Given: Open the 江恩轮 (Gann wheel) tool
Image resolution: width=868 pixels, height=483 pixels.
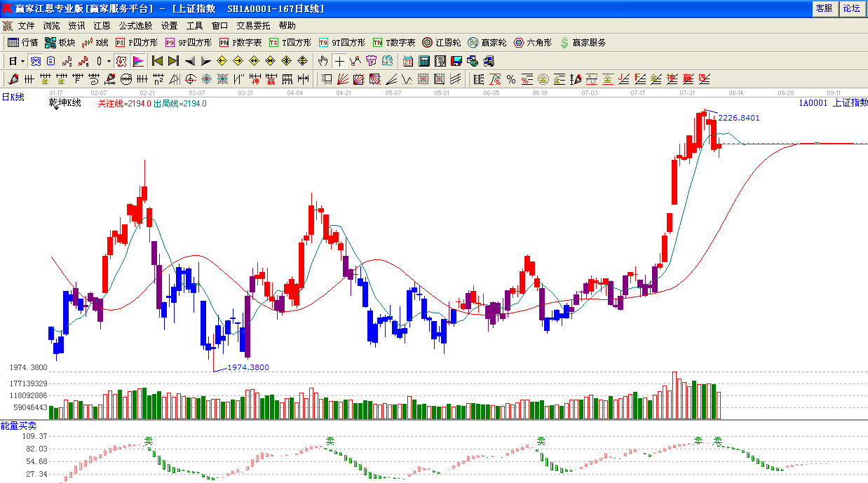Looking at the screenshot, I should [x=442, y=43].
